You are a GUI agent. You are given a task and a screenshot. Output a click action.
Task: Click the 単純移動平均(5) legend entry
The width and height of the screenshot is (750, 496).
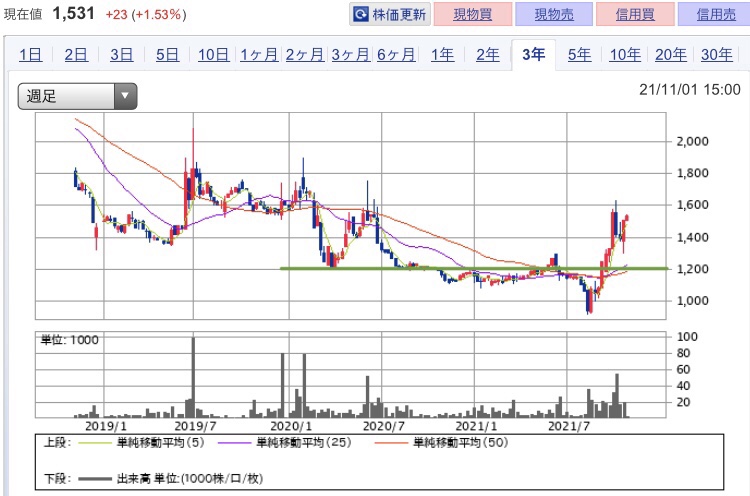pos(142,443)
